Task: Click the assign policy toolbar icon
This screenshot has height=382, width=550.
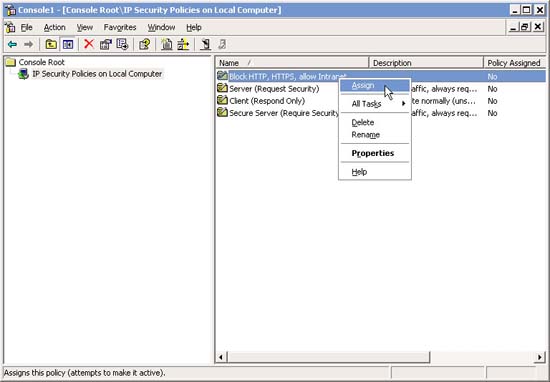Action: point(205,45)
